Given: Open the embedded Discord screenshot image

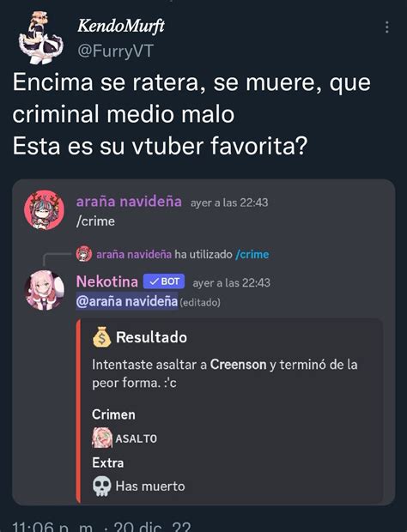Looking at the screenshot, I should (x=203, y=342).
